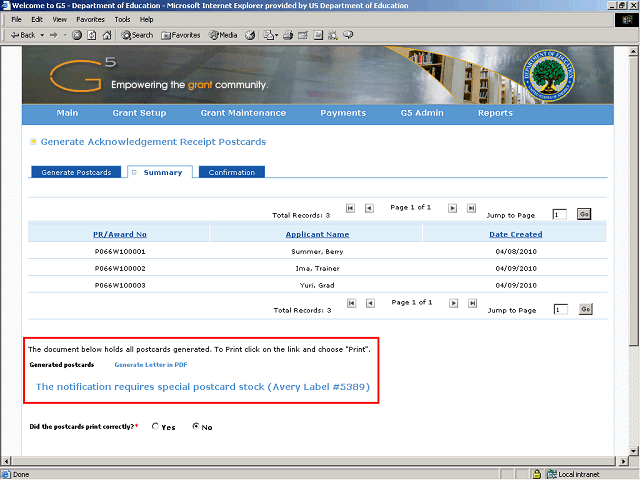Image resolution: width=640 pixels, height=480 pixels.
Task: Click top pager Last Page icon
Action: (x=471, y=208)
